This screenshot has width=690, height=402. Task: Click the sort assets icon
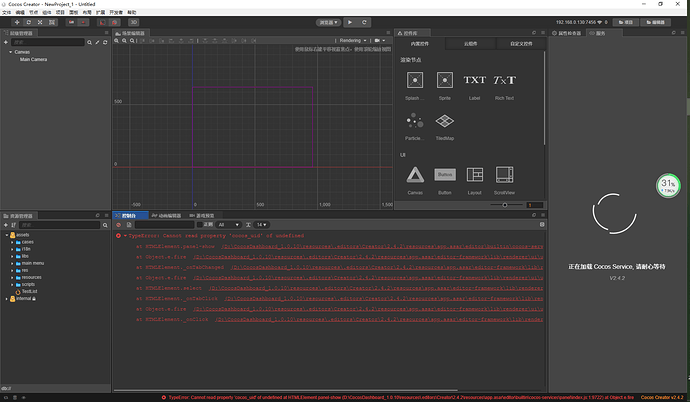click(x=14, y=225)
